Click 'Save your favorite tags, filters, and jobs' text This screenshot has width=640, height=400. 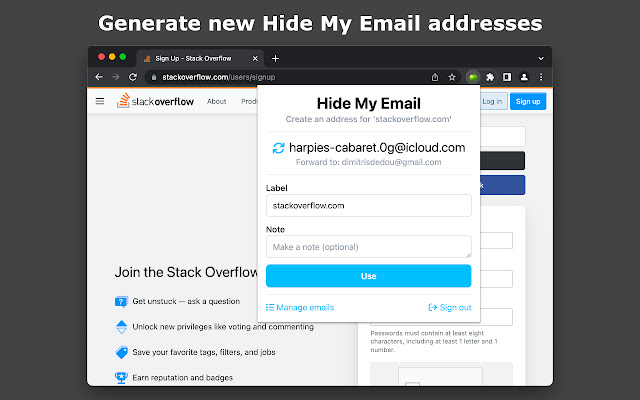click(204, 352)
